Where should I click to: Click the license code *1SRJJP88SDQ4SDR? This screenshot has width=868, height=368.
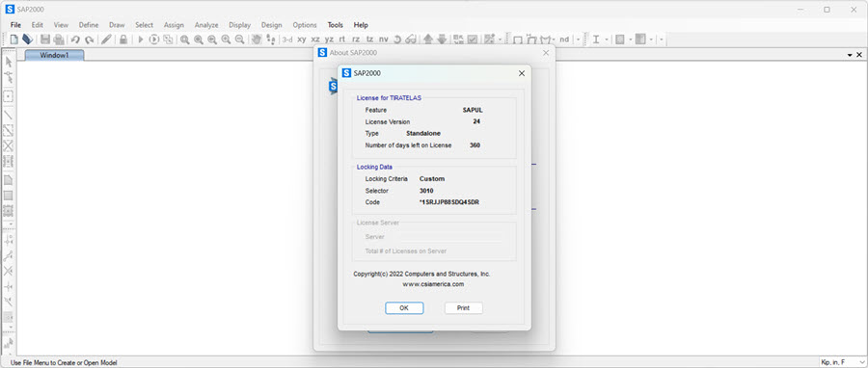click(449, 202)
